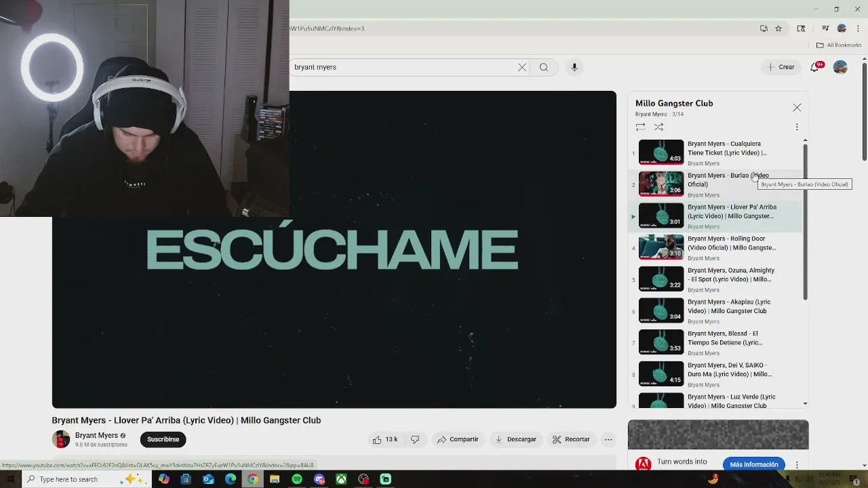Click the page vertical scrollbar

(865, 112)
